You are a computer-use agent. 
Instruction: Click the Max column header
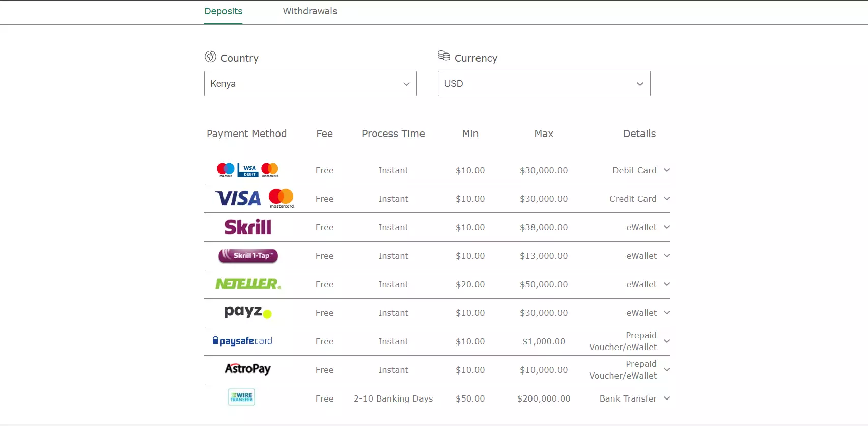544,134
